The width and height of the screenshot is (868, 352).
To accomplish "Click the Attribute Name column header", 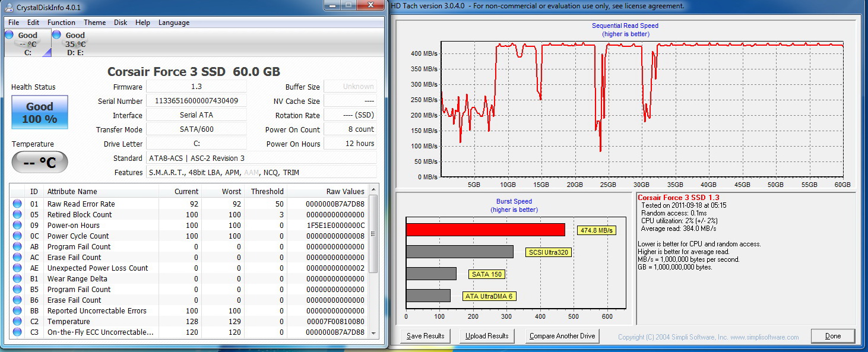I will pyautogui.click(x=101, y=192).
